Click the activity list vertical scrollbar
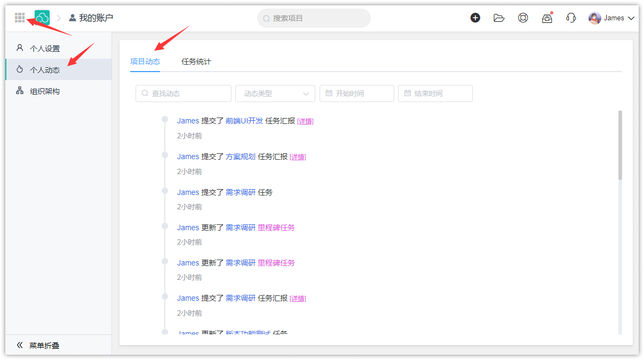The image size is (644, 360). tap(620, 145)
